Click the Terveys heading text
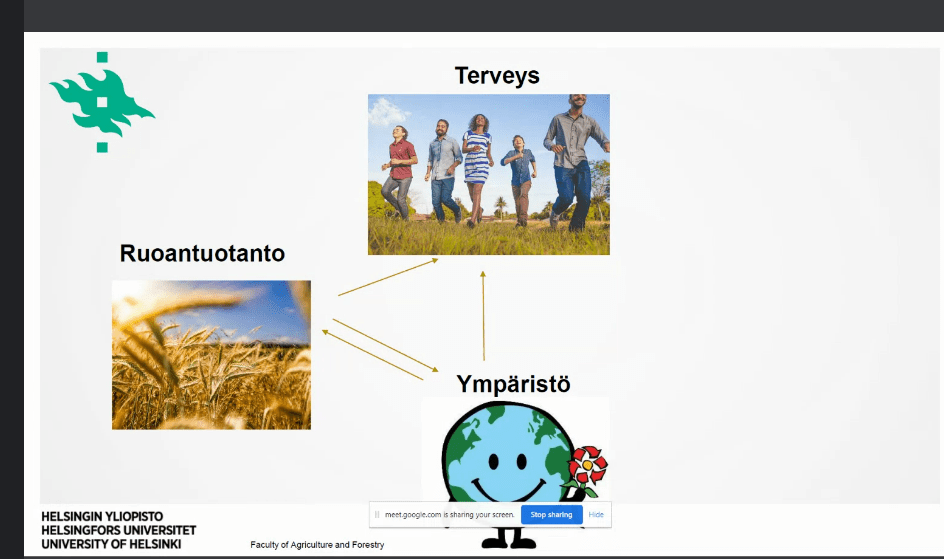This screenshot has height=559, width=944. point(497,76)
